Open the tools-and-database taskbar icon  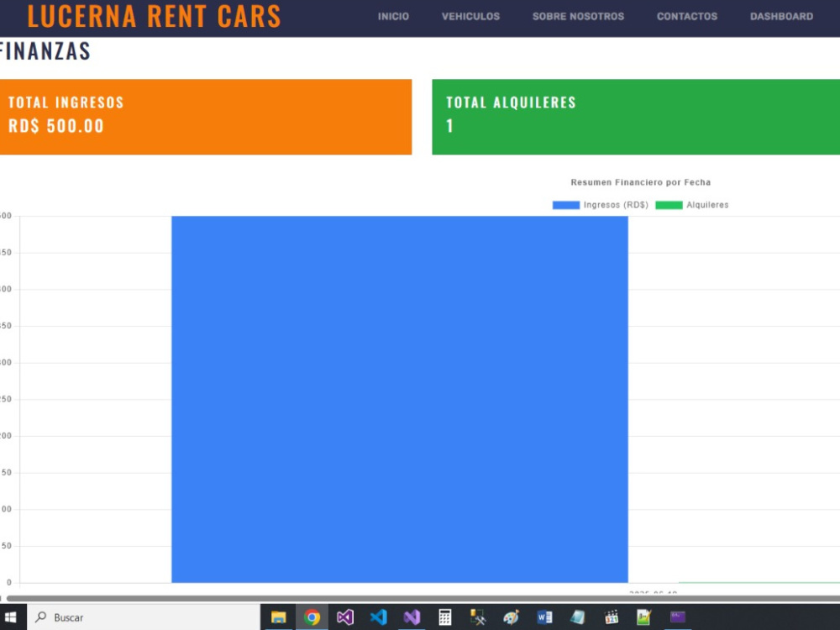pyautogui.click(x=477, y=617)
